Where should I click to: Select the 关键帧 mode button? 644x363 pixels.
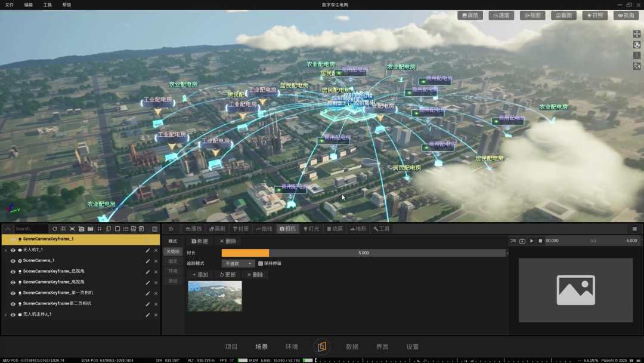(173, 251)
